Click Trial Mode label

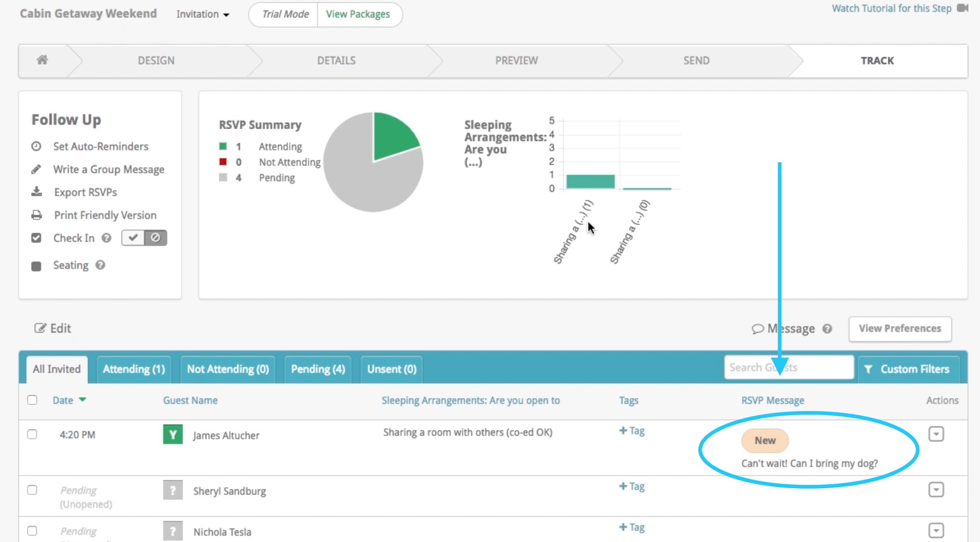click(285, 14)
